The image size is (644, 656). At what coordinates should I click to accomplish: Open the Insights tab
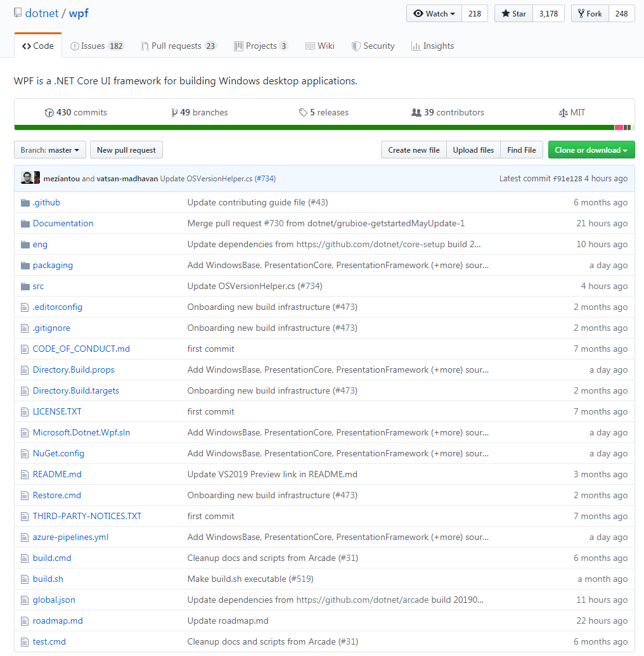pyautogui.click(x=433, y=46)
